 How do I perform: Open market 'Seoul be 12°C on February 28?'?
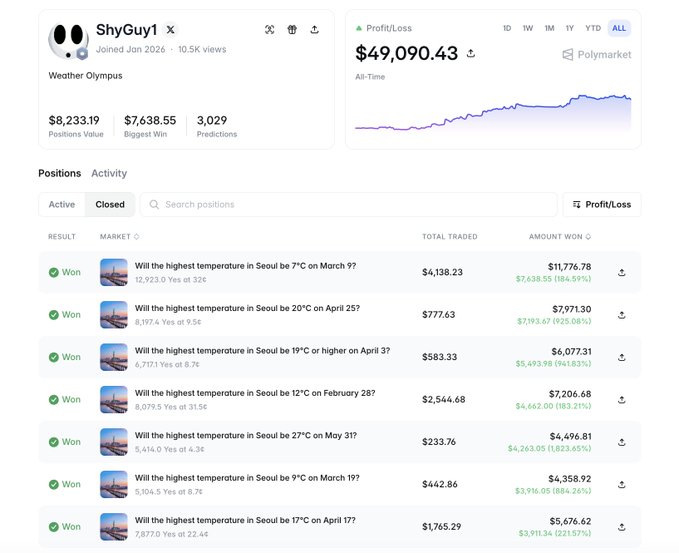255,393
